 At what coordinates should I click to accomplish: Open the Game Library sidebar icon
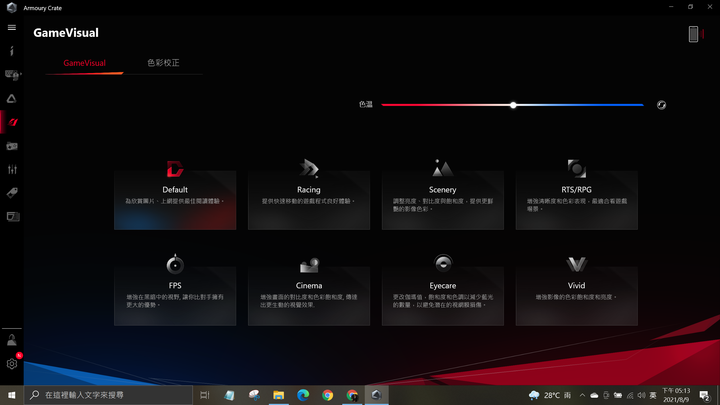point(12,146)
